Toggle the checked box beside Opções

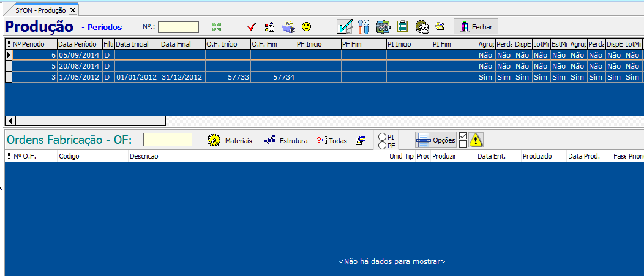(463, 136)
